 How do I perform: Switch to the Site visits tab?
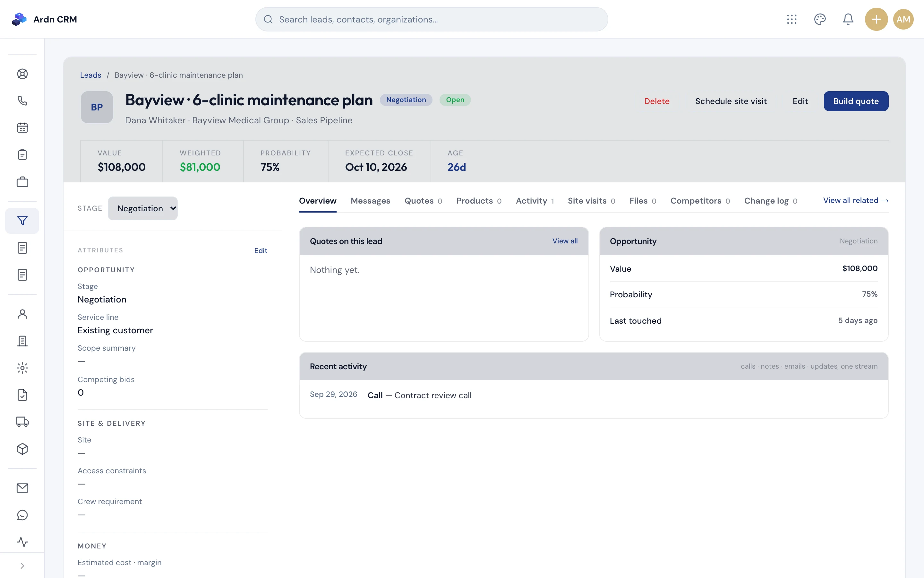point(591,201)
